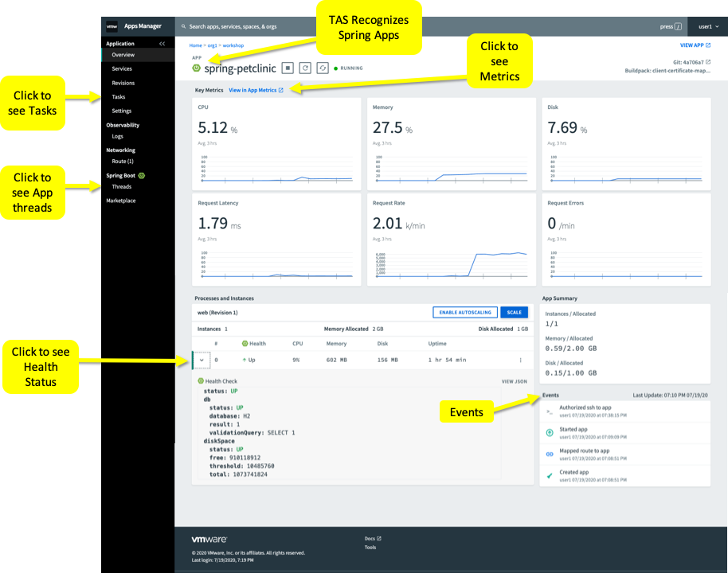Go to Home breadcrumb

[195, 45]
